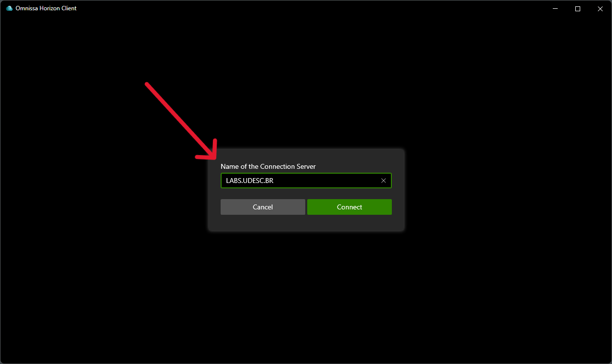This screenshot has width=612, height=364.
Task: Cancel the connection server dialog
Action: pos(263,207)
